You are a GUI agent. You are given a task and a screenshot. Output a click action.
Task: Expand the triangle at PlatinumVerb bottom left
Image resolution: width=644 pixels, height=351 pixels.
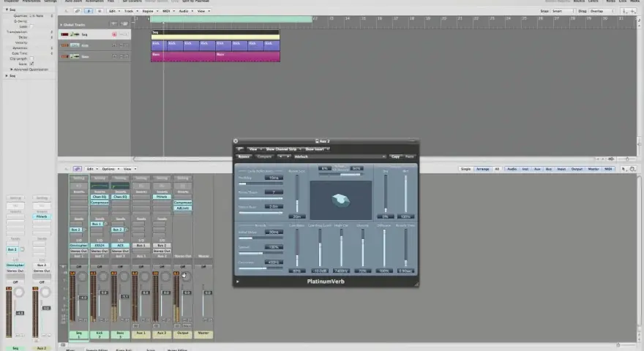(x=237, y=282)
